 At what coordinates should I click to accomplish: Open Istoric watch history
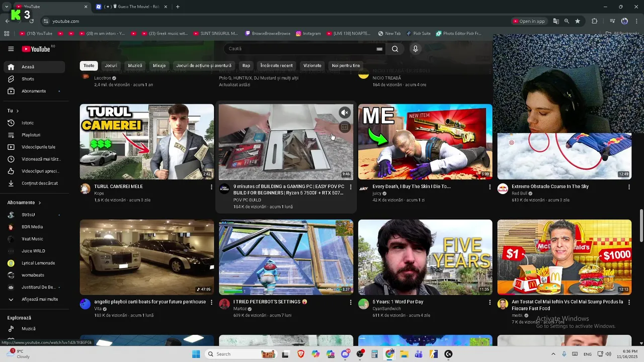tap(34, 123)
